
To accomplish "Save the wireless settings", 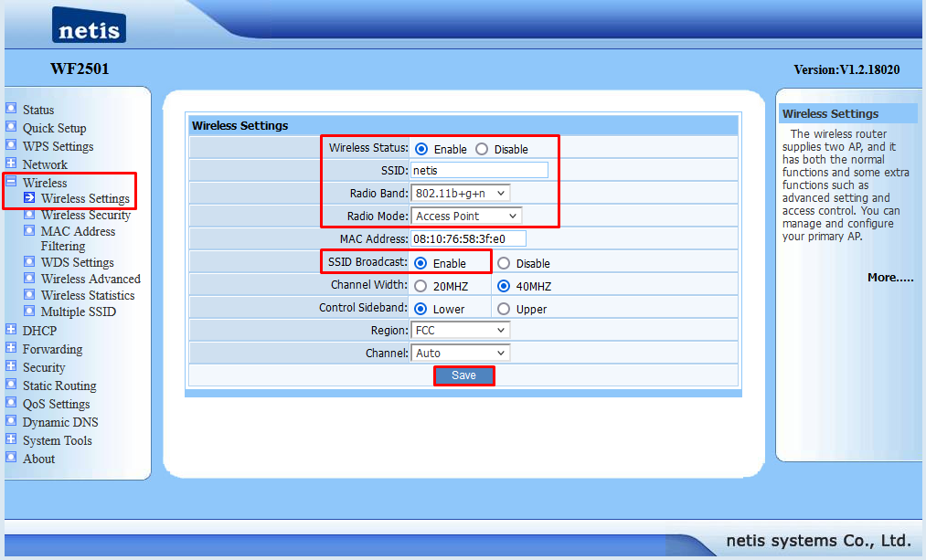I will tap(463, 375).
